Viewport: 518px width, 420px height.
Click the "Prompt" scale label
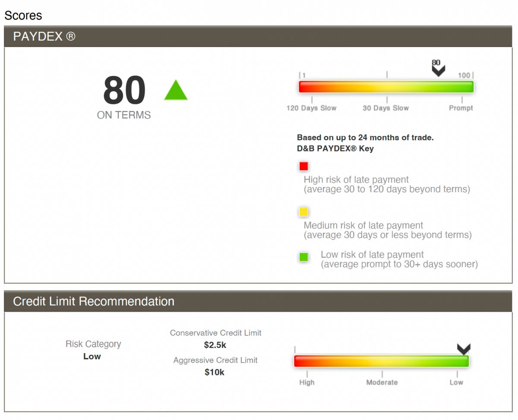(x=461, y=108)
